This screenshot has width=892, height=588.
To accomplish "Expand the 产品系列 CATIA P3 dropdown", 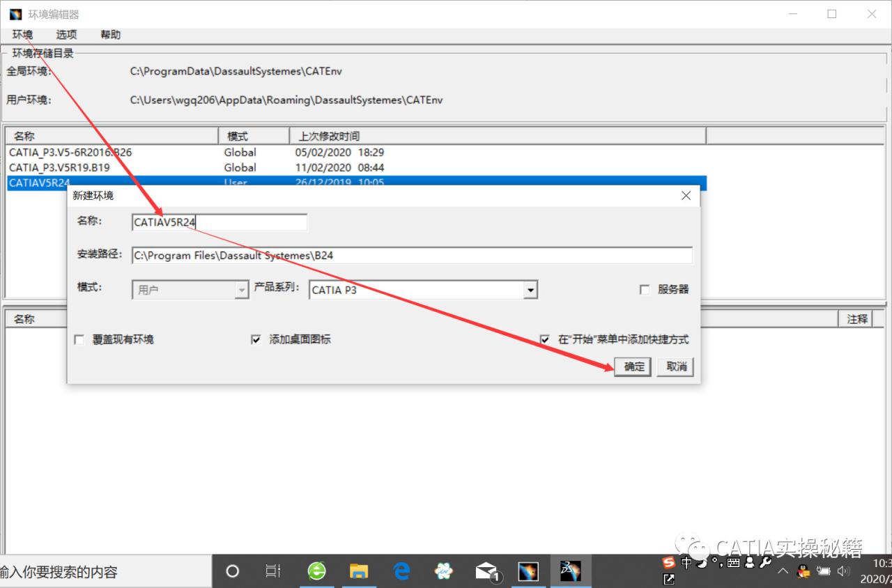I will [x=530, y=290].
